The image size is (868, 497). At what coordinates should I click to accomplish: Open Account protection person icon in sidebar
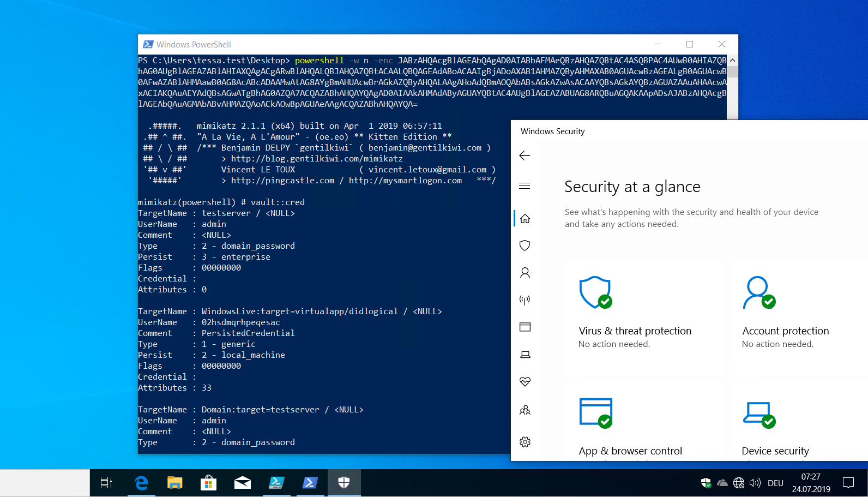click(x=525, y=273)
